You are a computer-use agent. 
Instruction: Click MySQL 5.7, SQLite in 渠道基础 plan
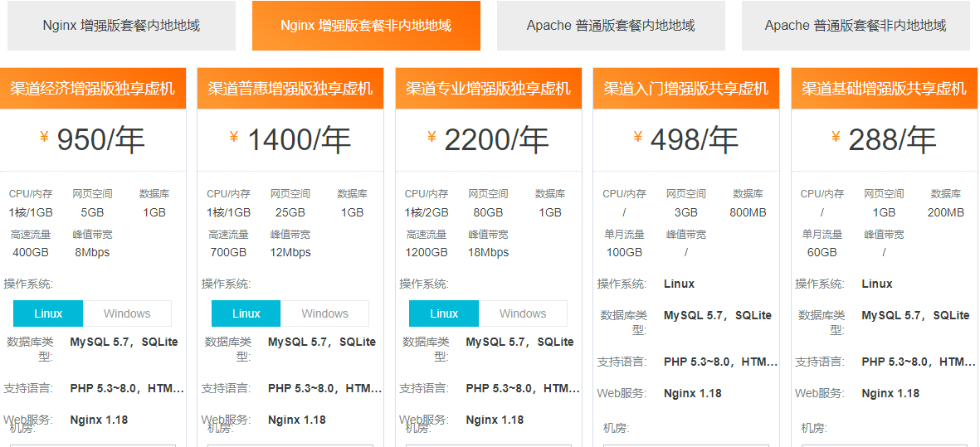coord(915,315)
